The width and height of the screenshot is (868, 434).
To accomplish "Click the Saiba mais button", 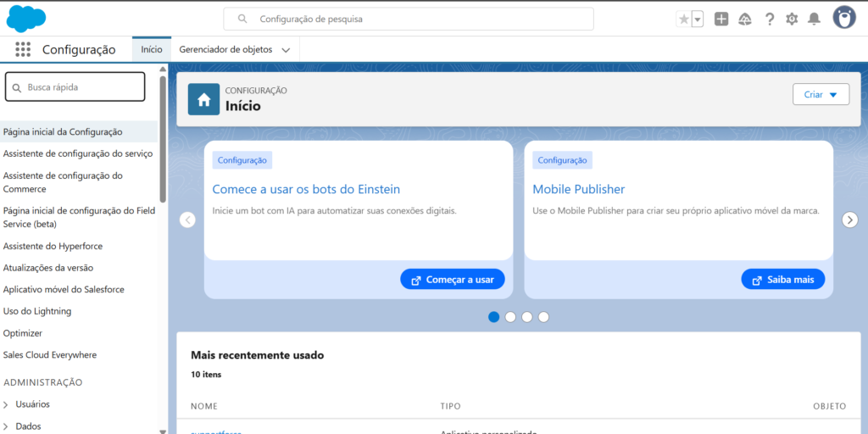I will click(782, 280).
